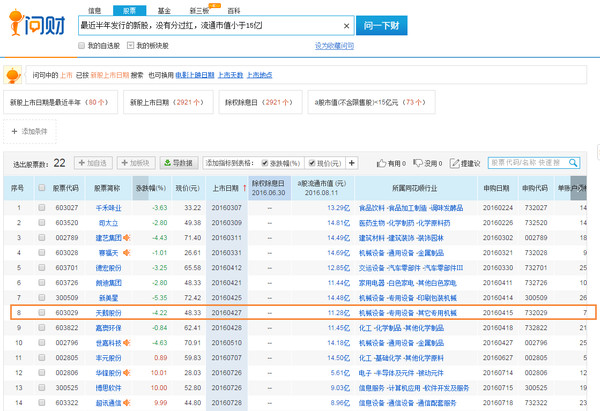This screenshot has width=600, height=411.
Task: Expand the 我的板块股 dropdown
Action: pyautogui.click(x=130, y=46)
